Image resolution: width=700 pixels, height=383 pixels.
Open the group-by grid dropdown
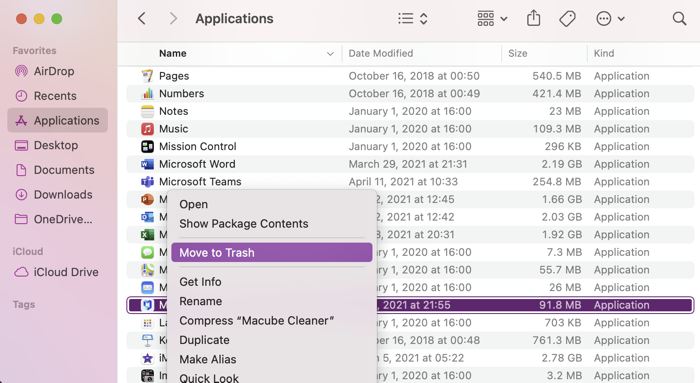point(492,19)
